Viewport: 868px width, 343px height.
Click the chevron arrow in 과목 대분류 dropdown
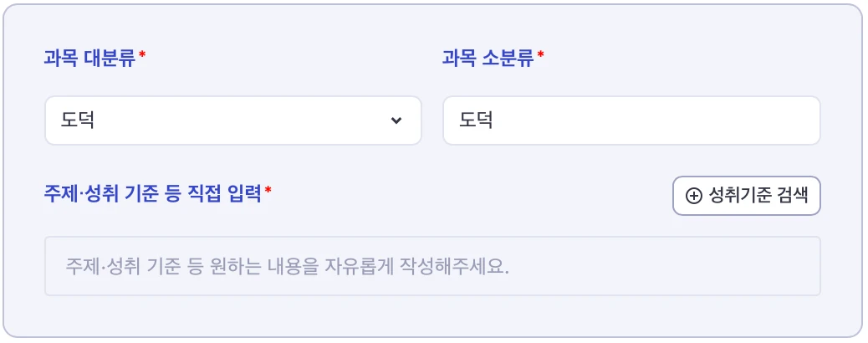(x=396, y=120)
